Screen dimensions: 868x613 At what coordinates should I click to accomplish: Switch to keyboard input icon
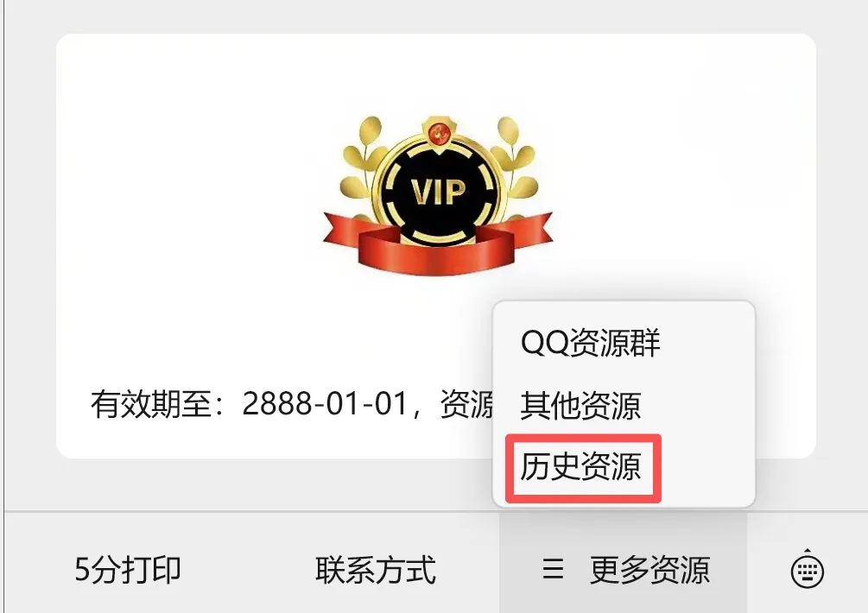pyautogui.click(x=807, y=569)
